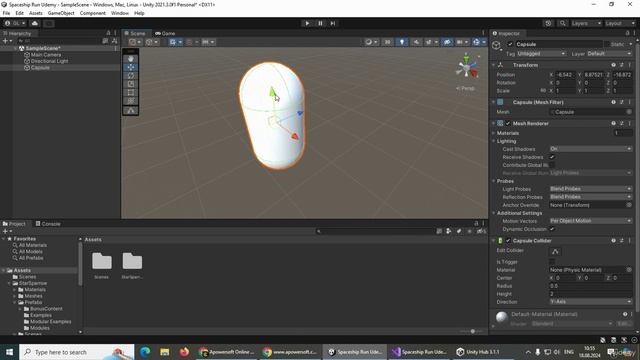640x360 pixels.
Task: Collapse the Transform component
Action: [493, 65]
